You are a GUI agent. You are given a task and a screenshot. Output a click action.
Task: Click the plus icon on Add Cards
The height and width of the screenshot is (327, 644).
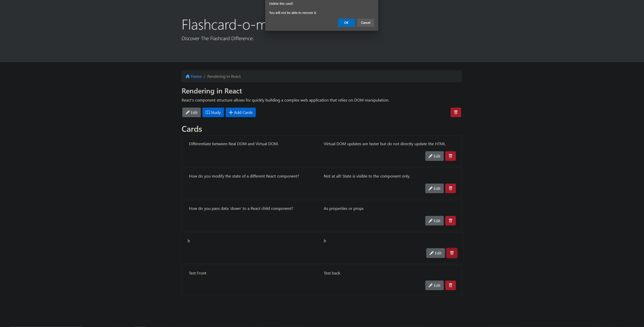pos(231,112)
